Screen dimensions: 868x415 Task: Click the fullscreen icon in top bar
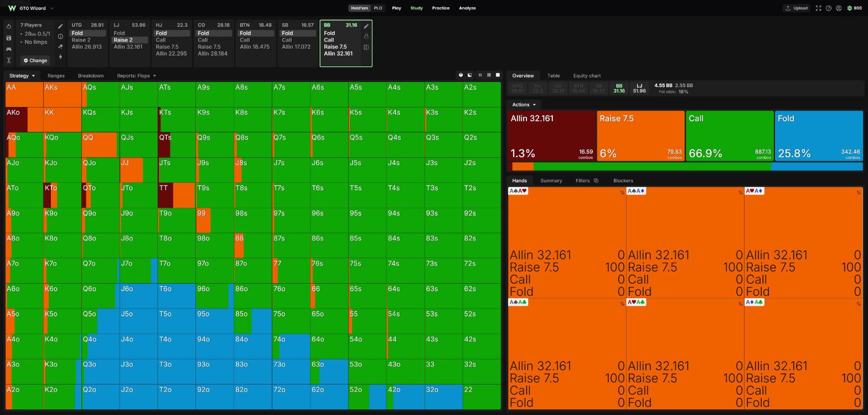(818, 8)
